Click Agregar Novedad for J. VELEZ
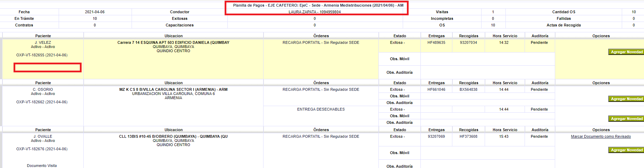 (x=626, y=52)
